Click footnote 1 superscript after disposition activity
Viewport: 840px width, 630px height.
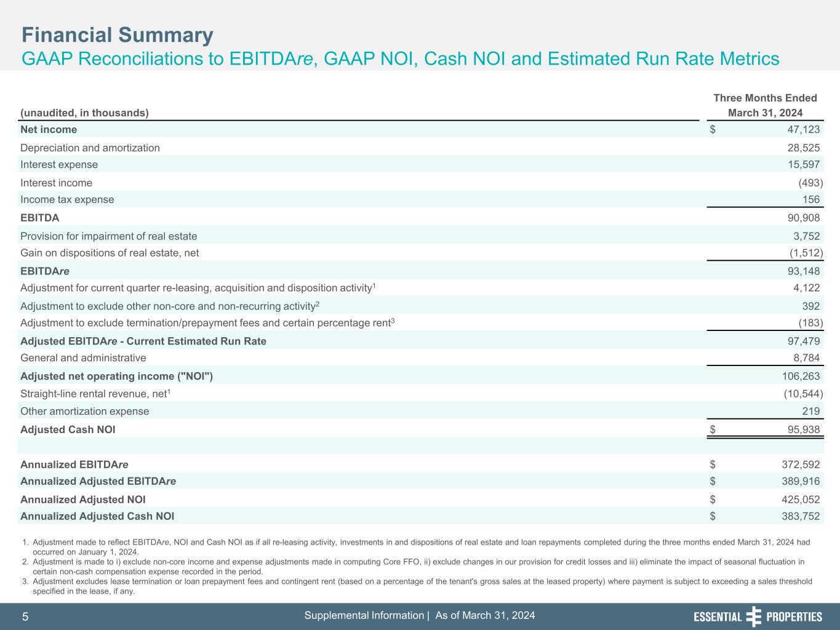point(374,285)
